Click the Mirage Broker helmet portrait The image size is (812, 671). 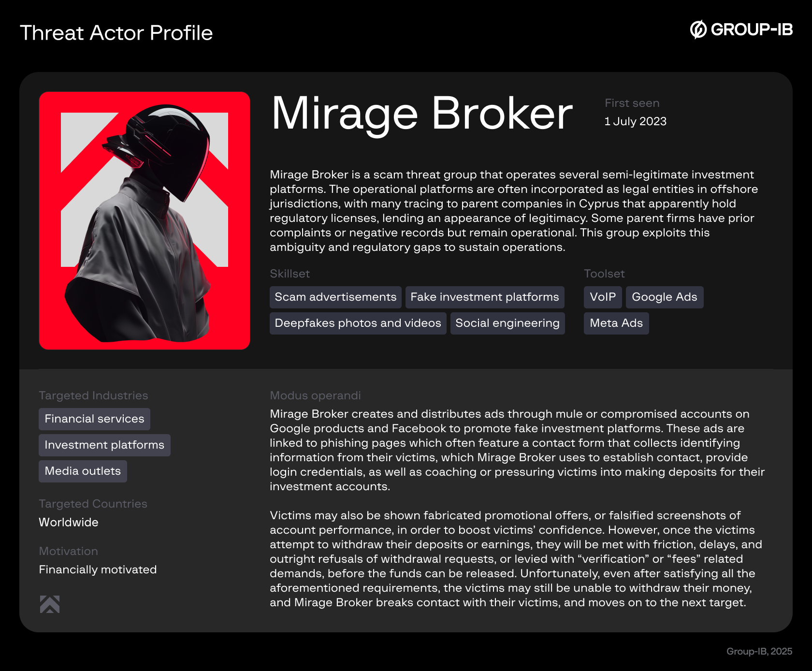(145, 220)
